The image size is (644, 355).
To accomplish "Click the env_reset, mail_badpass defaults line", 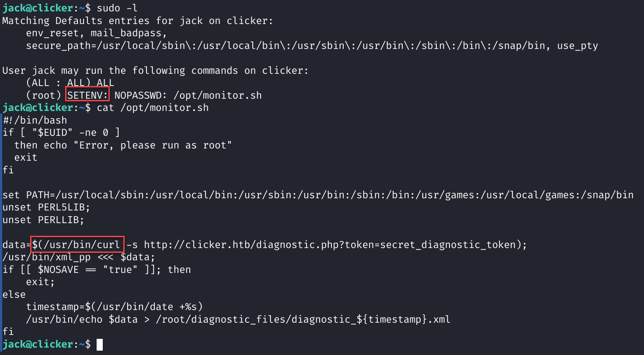I will pyautogui.click(x=96, y=33).
